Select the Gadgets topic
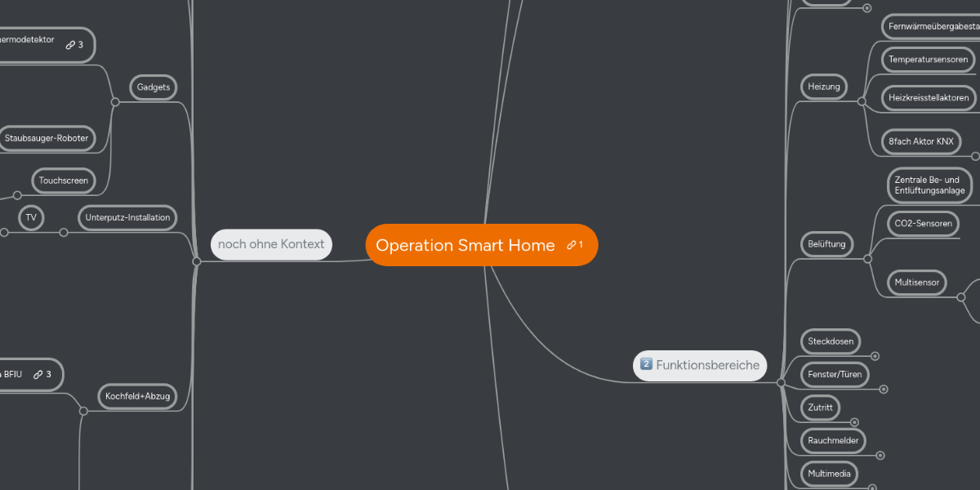980x490 pixels. (x=153, y=87)
